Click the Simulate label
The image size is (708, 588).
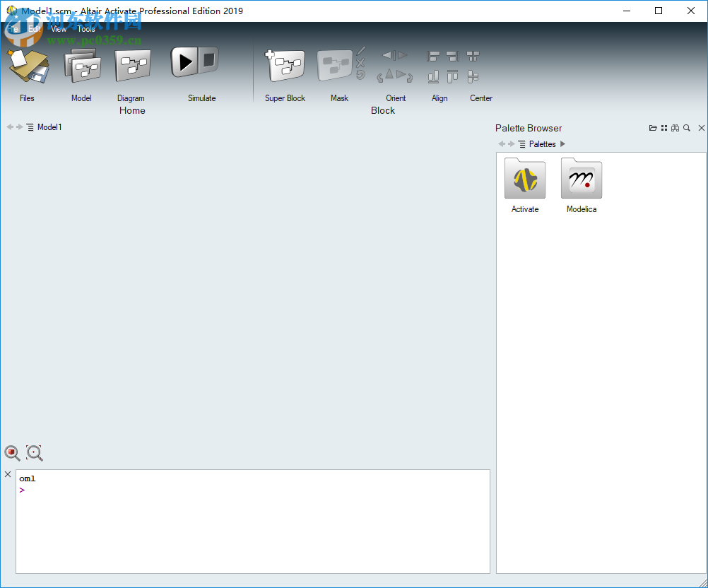[202, 98]
